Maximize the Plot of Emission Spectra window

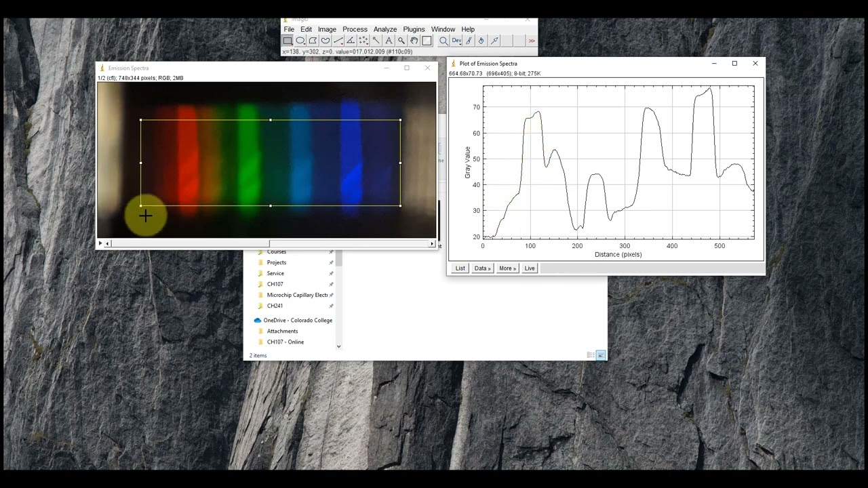(x=734, y=64)
